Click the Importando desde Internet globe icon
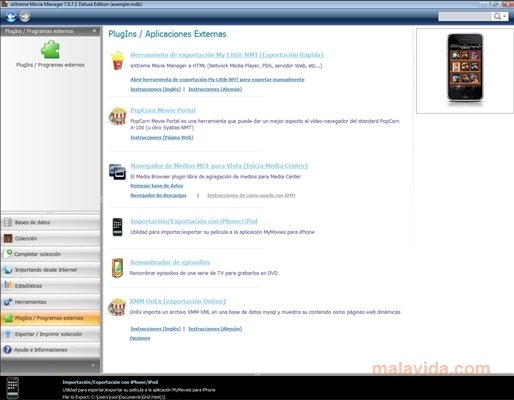This screenshot has height=400, width=514. [8, 270]
